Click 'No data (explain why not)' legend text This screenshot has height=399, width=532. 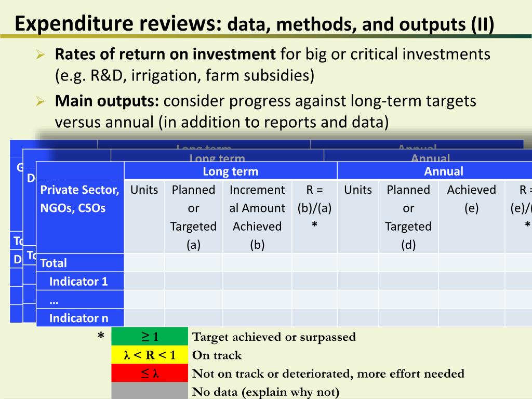click(x=265, y=392)
